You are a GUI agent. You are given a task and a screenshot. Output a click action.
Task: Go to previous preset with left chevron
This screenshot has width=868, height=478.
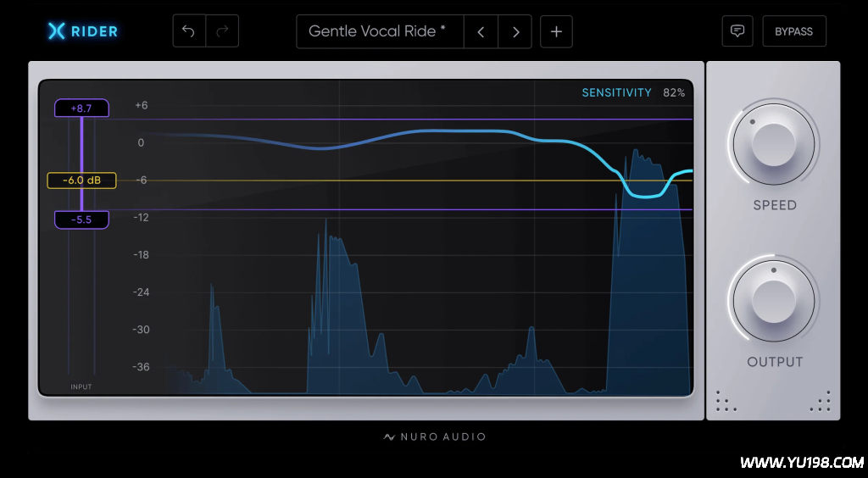(x=481, y=32)
